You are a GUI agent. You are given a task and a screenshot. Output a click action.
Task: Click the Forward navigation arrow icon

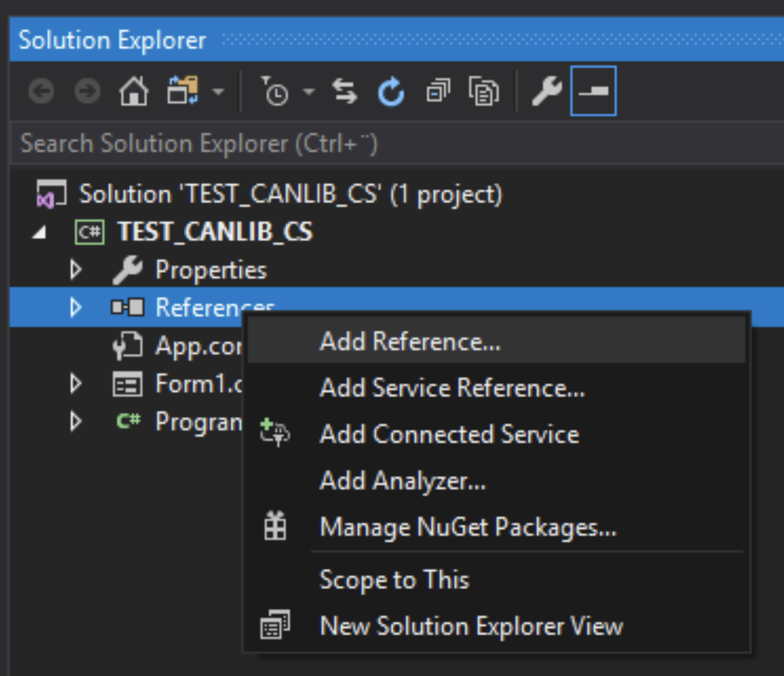(x=88, y=91)
